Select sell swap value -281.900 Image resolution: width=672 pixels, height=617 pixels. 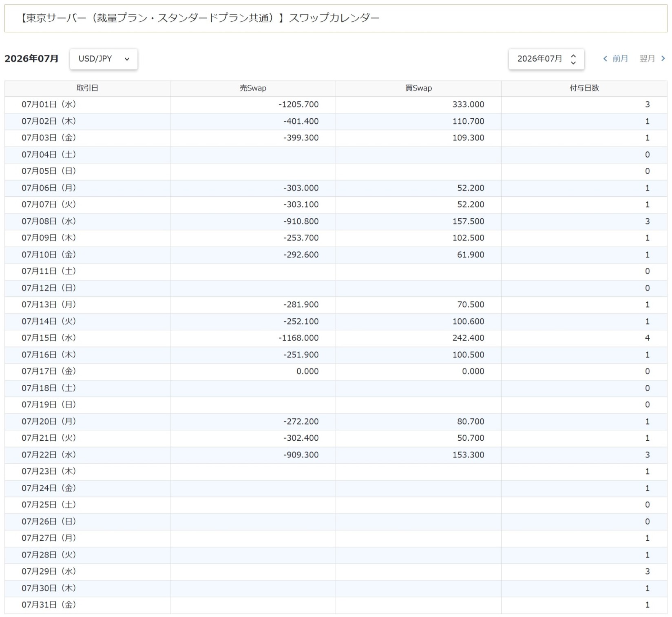[x=301, y=304]
